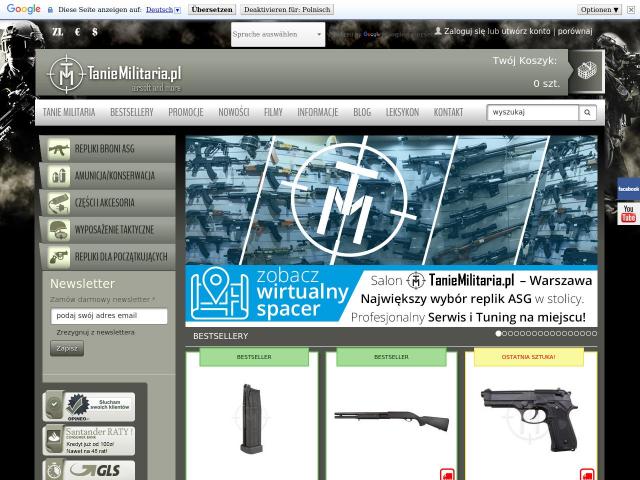
Task: Click Deaktivieren für: Polnisch
Action: click(x=287, y=9)
